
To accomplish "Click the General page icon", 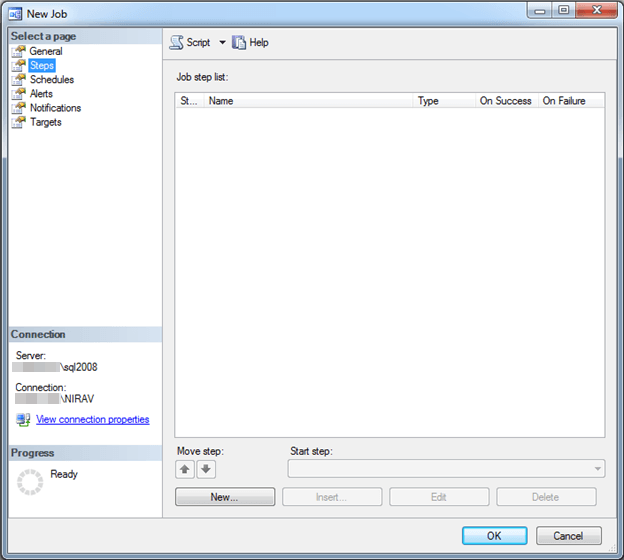I will point(18,51).
